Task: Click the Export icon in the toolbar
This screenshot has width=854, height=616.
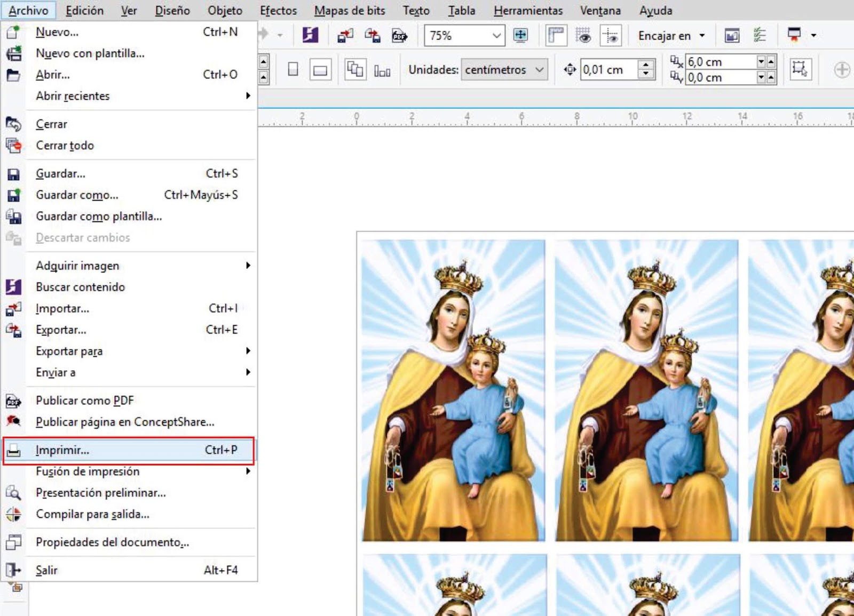Action: click(372, 36)
